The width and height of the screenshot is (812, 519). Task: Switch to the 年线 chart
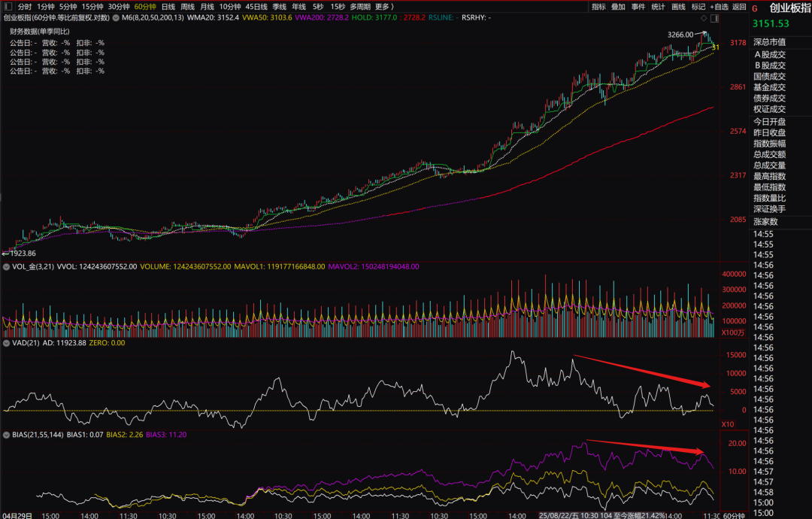298,7
